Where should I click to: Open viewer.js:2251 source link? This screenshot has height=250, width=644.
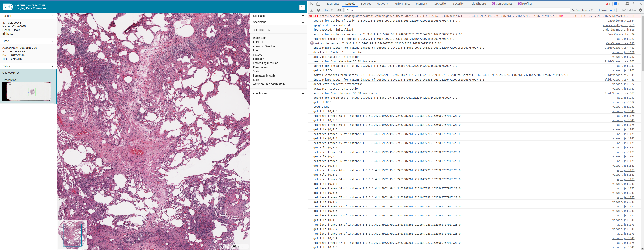623,107
